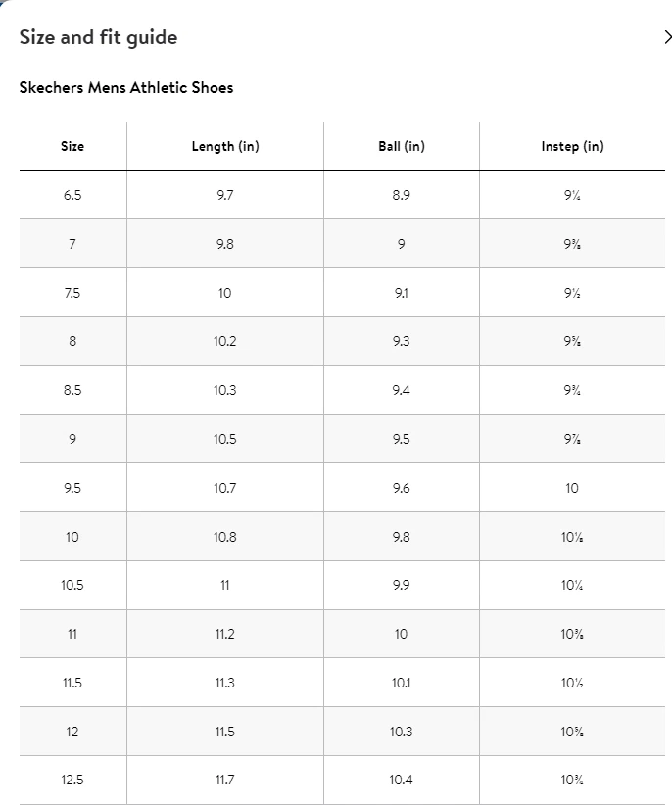Click the 11.7 length value

(x=225, y=781)
